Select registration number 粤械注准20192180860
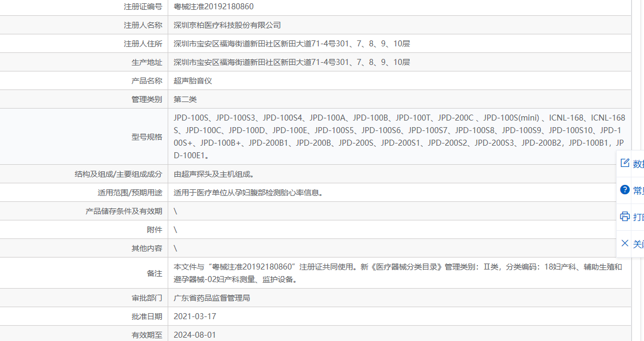644x341 pixels. [x=214, y=7]
